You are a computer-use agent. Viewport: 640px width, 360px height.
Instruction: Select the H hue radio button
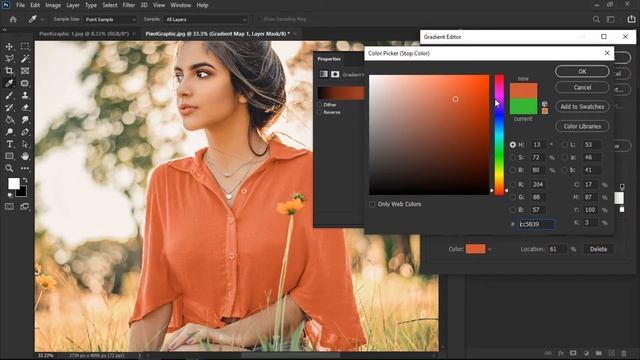(x=513, y=145)
